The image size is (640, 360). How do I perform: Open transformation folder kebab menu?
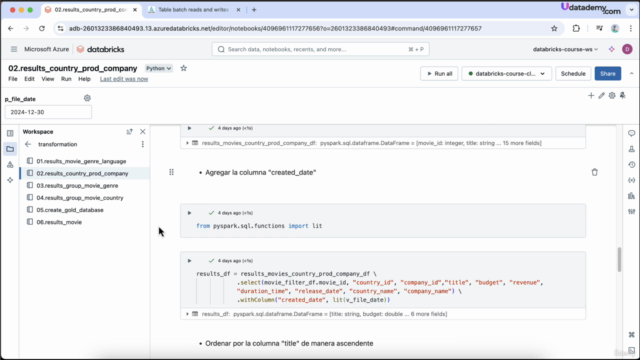(x=142, y=144)
